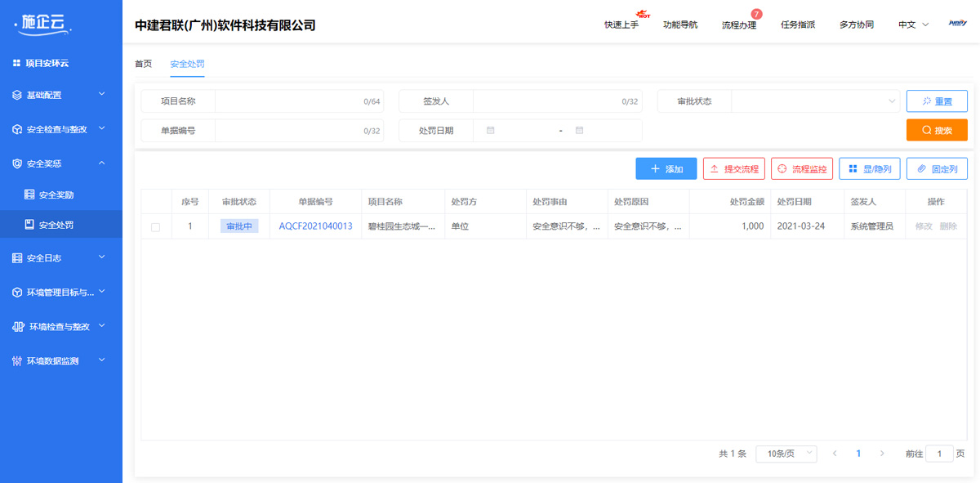The image size is (980, 483).
Task: Click the 安全奖惩 shield icon
Action: (x=17, y=163)
